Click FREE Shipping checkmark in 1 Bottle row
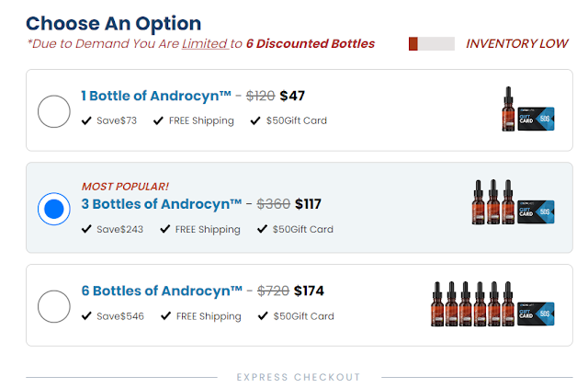 [x=159, y=120]
